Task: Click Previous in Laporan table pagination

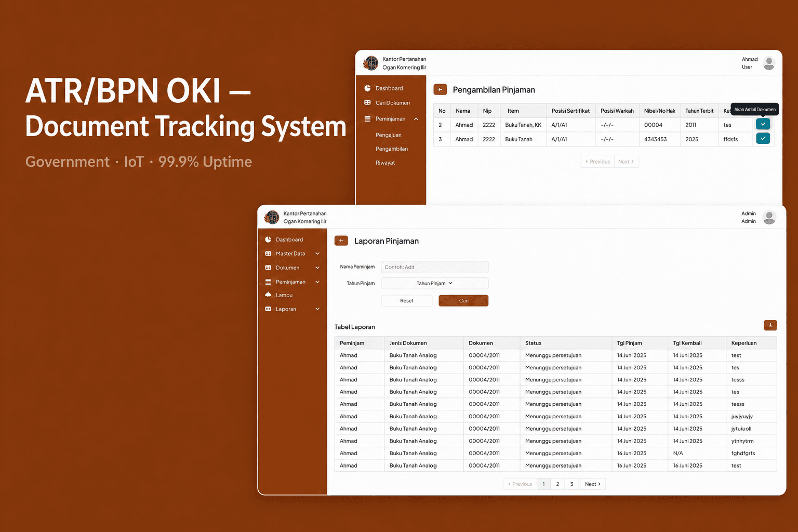Action: pyautogui.click(x=520, y=484)
